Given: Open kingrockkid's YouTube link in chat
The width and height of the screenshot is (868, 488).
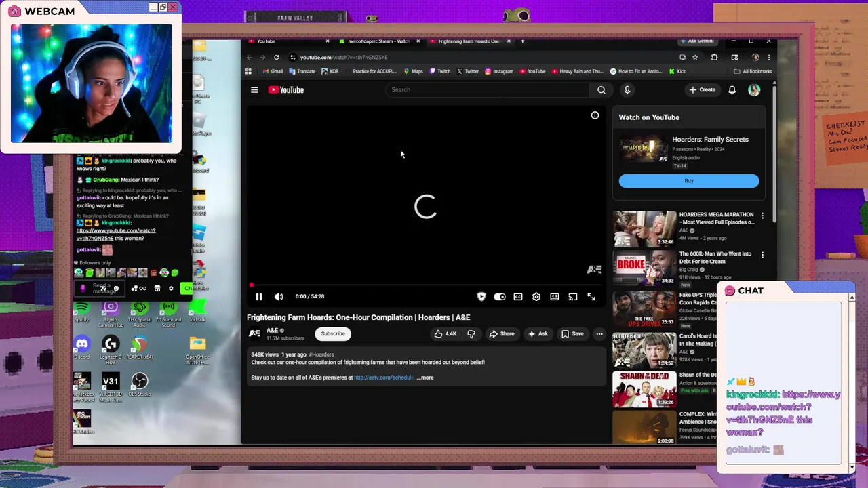Looking at the screenshot, I should [x=116, y=235].
